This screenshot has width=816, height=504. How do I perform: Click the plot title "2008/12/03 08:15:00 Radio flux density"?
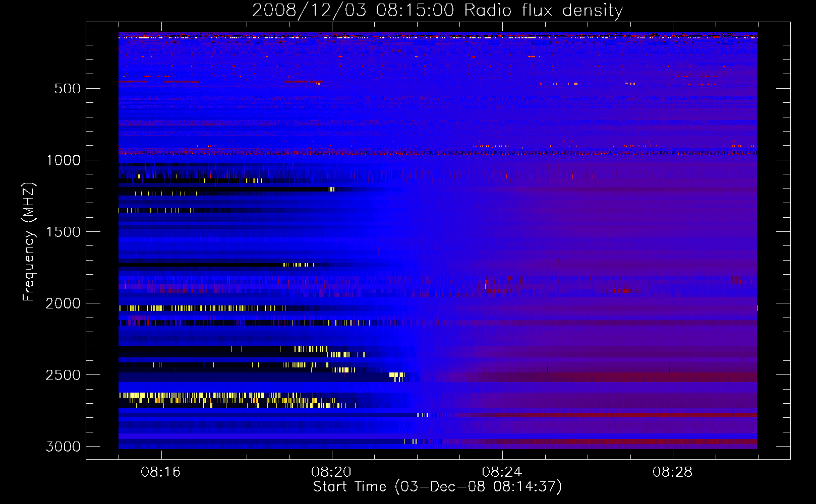(x=437, y=11)
